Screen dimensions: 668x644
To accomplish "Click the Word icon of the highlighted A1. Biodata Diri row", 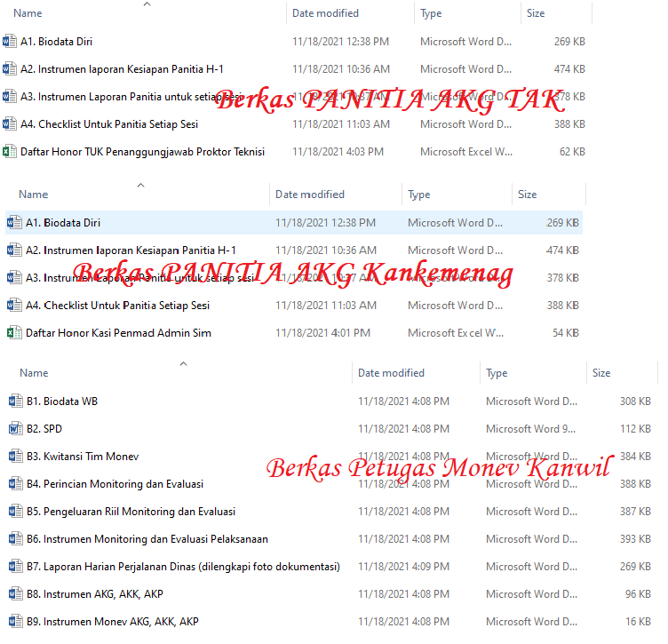I will click(14, 222).
